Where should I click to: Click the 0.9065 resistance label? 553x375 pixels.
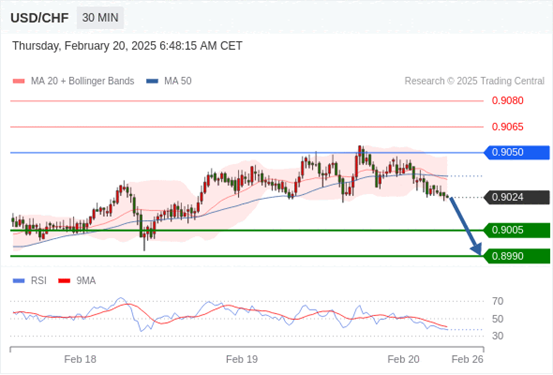click(508, 127)
